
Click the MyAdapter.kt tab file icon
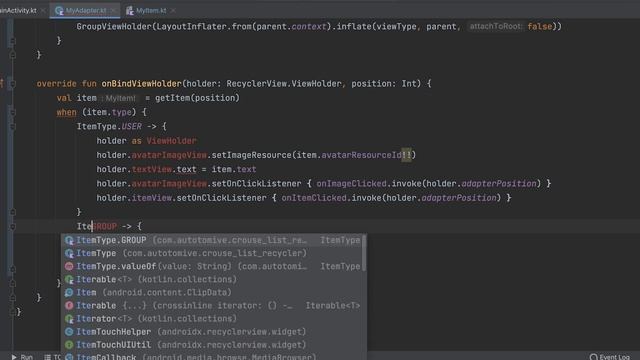coord(59,11)
